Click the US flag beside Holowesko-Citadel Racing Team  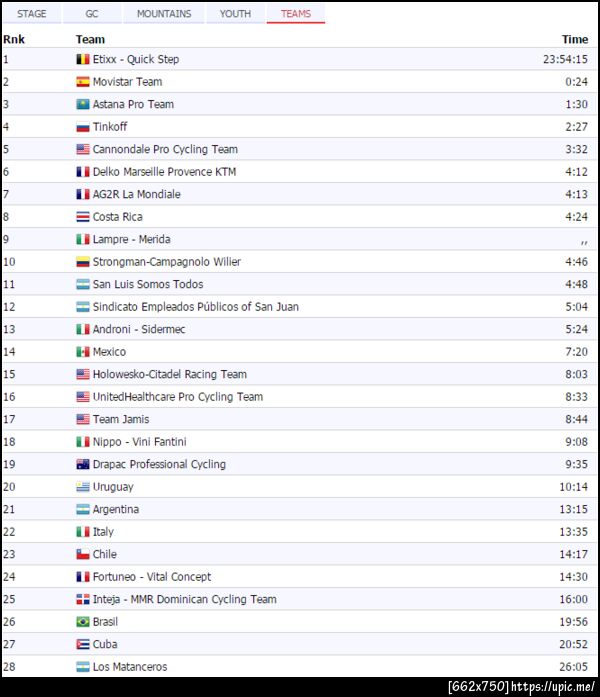click(83, 374)
